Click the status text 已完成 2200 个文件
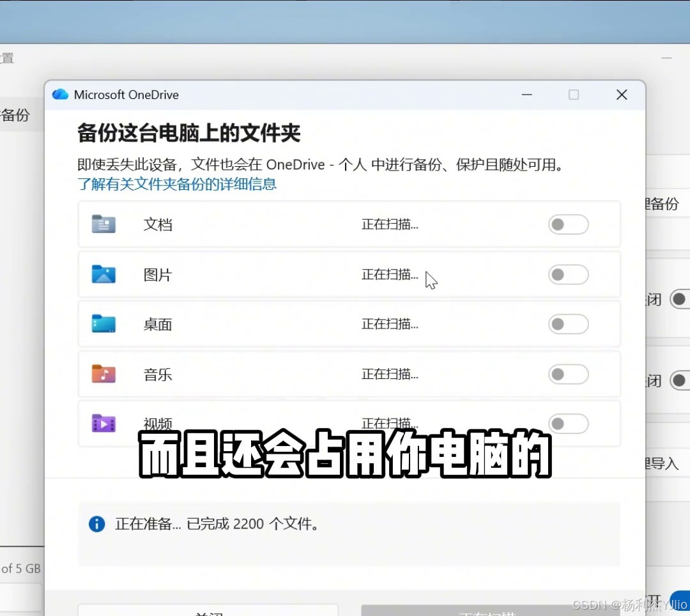Viewport: 690px width, 616px height. [252, 524]
